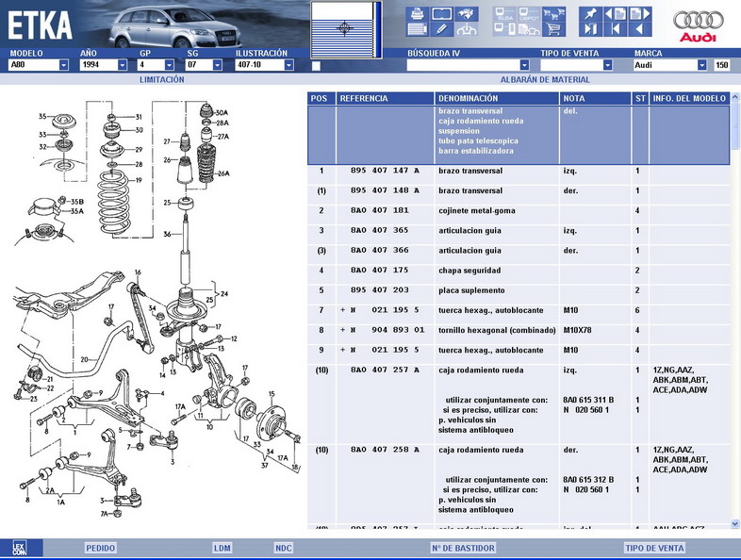Image resolution: width=741 pixels, height=560 pixels.
Task: Select part reference 8A0 407 258 A
Action: click(385, 450)
